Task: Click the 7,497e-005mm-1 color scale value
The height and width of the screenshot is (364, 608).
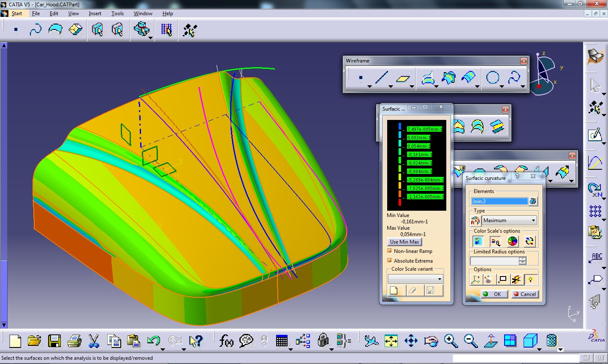Action: coord(424,129)
